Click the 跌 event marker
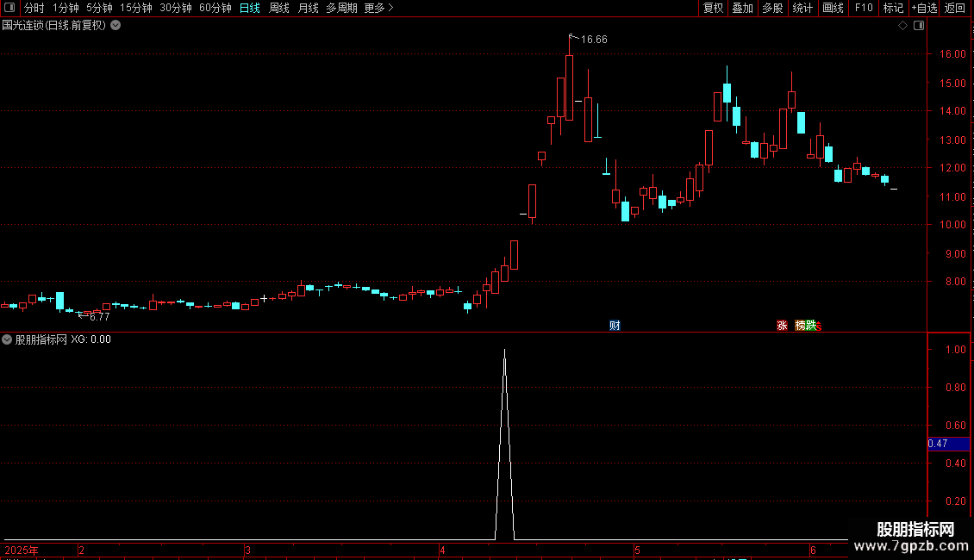 (810, 326)
